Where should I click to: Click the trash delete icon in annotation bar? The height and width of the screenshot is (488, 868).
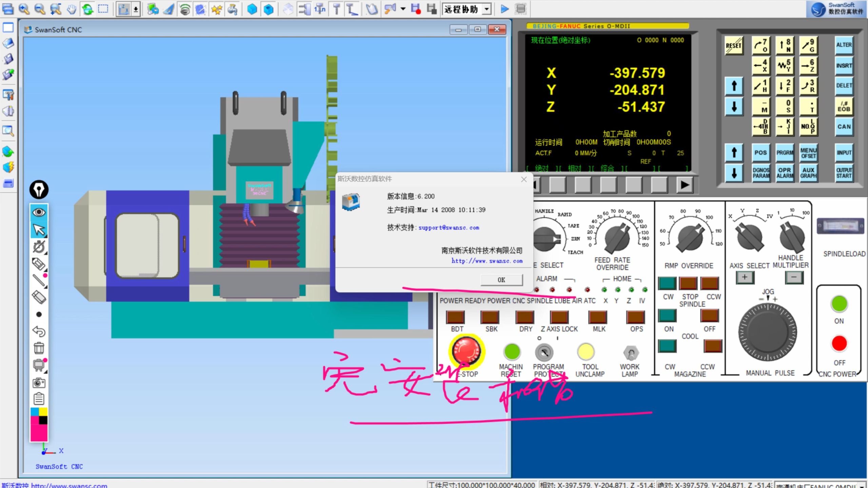click(39, 348)
